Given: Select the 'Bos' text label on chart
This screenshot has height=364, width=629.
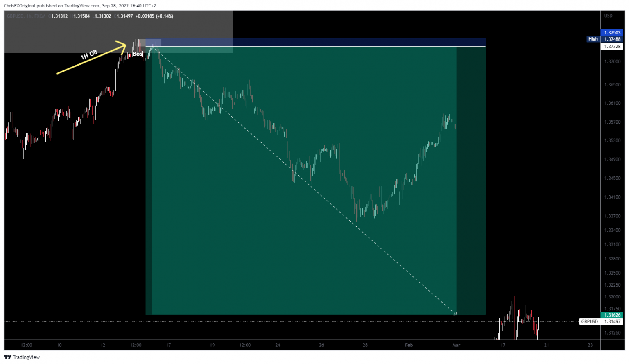Looking at the screenshot, I should tap(137, 54).
